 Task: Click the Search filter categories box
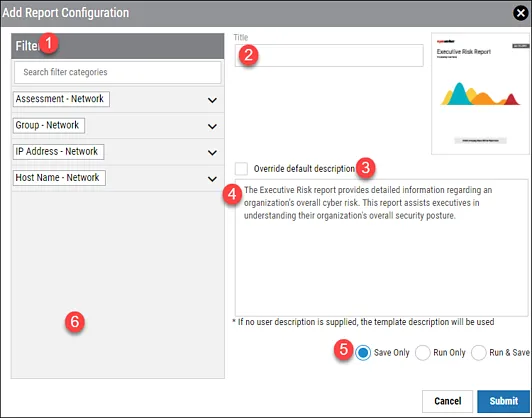[x=118, y=72]
